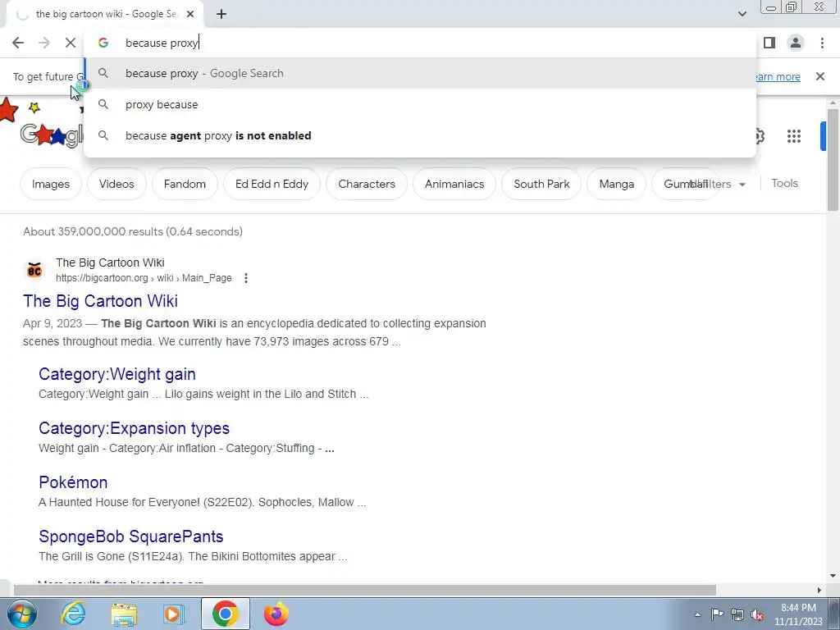Filter results by Videos

[x=116, y=184]
